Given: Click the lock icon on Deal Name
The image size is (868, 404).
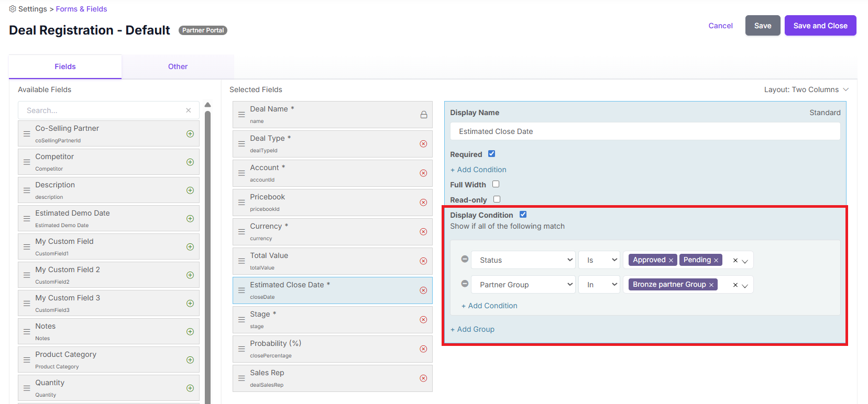Looking at the screenshot, I should (424, 115).
